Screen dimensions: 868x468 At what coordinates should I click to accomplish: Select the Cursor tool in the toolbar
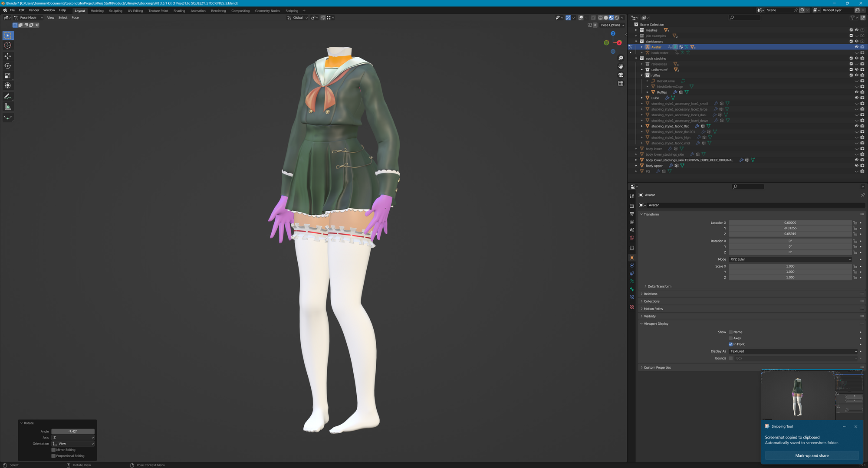click(8, 46)
